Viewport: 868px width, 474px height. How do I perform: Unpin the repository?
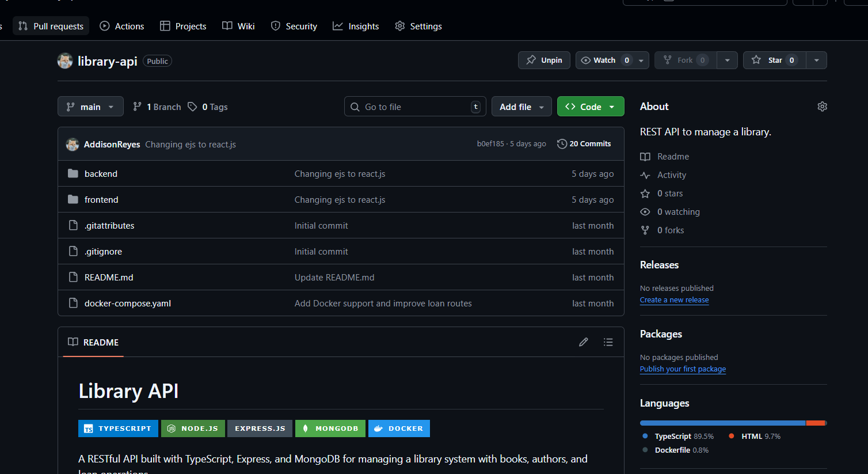[x=543, y=60]
